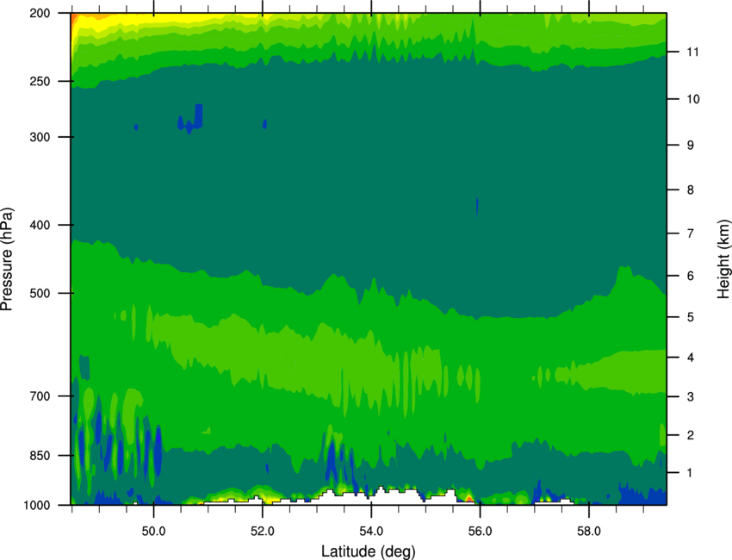732x560 pixels.
Task: Click the 50.0 latitude tick label
Action: click(x=153, y=531)
